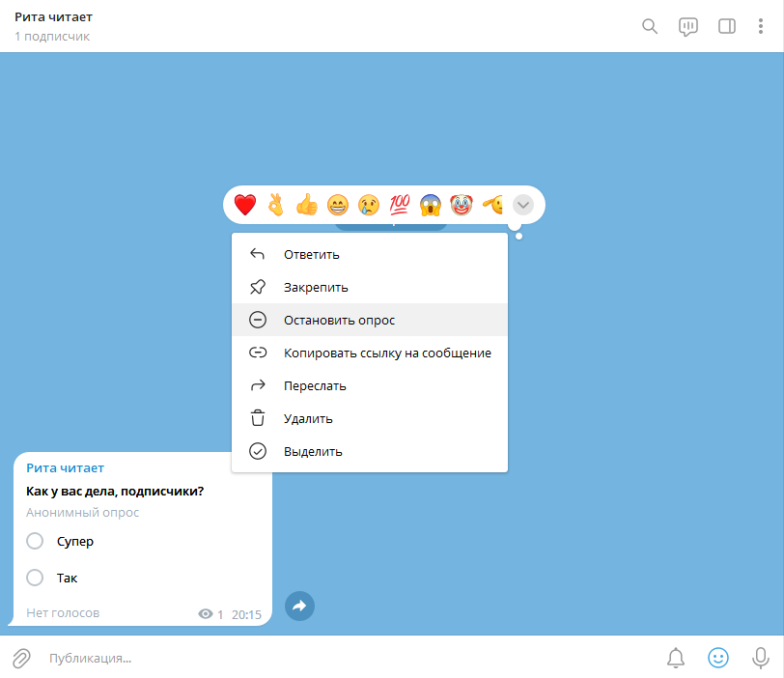
Task: Click "Закрепить" to pin the message
Action: pyautogui.click(x=316, y=288)
